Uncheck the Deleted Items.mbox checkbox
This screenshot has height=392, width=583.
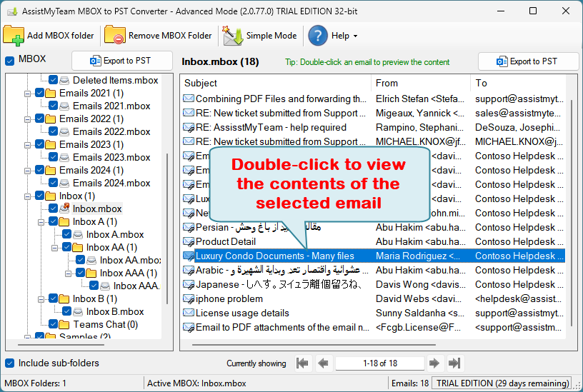coord(53,80)
